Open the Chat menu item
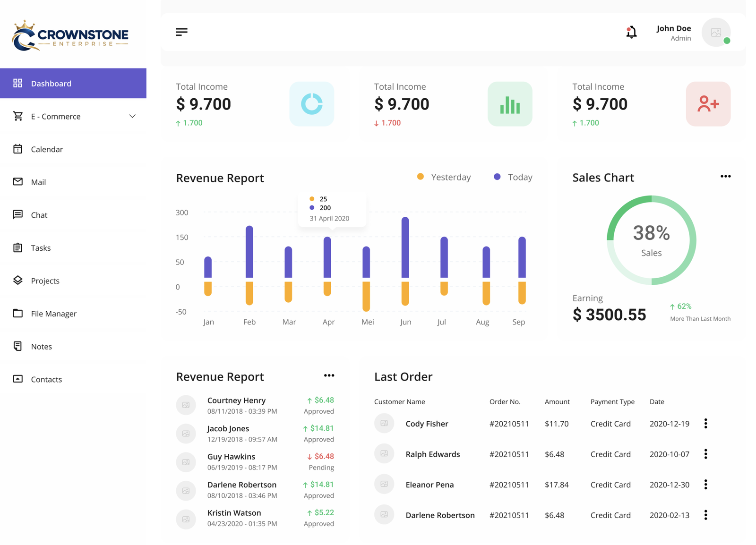Viewport: 756px width, 545px height. coord(73,214)
